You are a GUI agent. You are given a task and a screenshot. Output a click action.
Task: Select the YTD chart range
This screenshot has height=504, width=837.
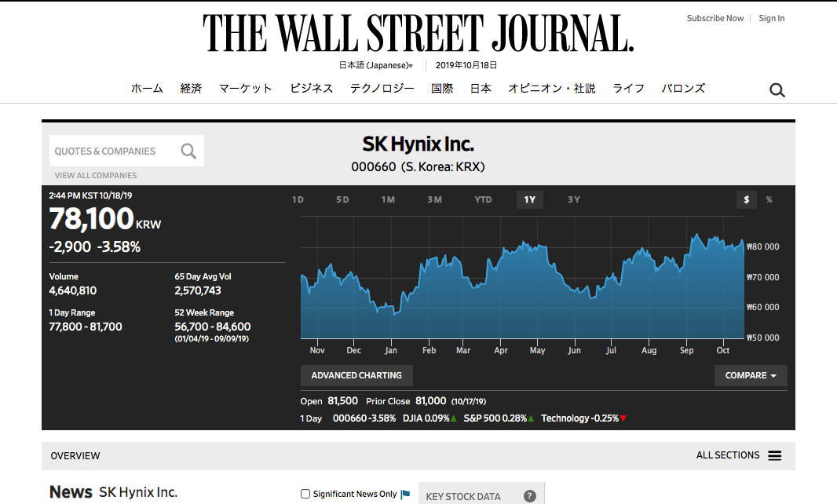click(483, 199)
